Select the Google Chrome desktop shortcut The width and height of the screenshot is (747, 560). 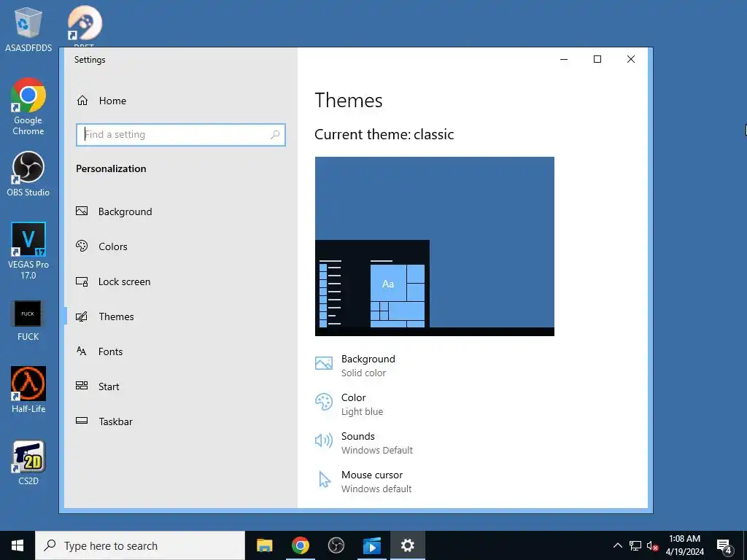tap(28, 106)
